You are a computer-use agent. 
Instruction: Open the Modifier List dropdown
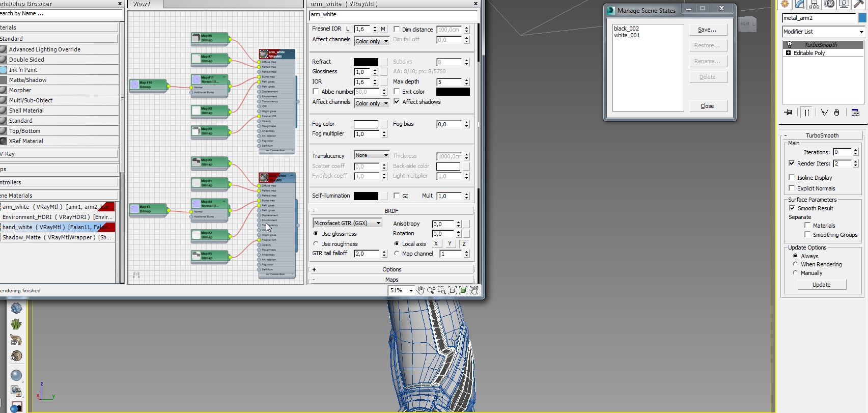(x=823, y=32)
